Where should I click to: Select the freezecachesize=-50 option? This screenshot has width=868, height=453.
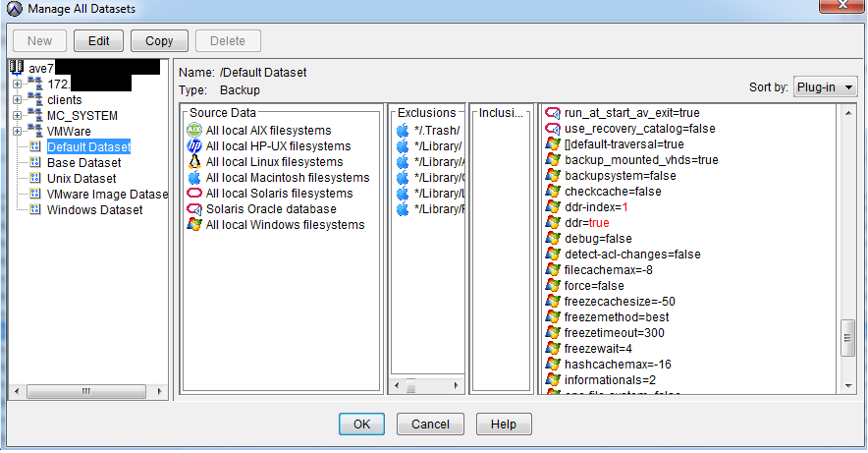[x=620, y=302]
